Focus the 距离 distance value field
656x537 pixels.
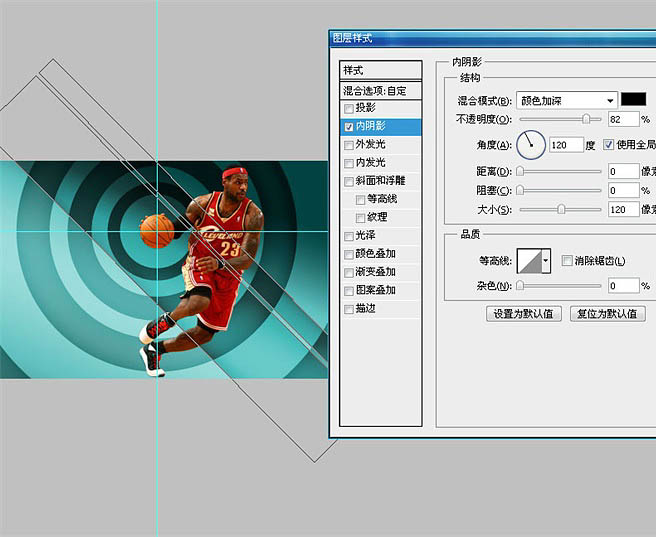(623, 171)
